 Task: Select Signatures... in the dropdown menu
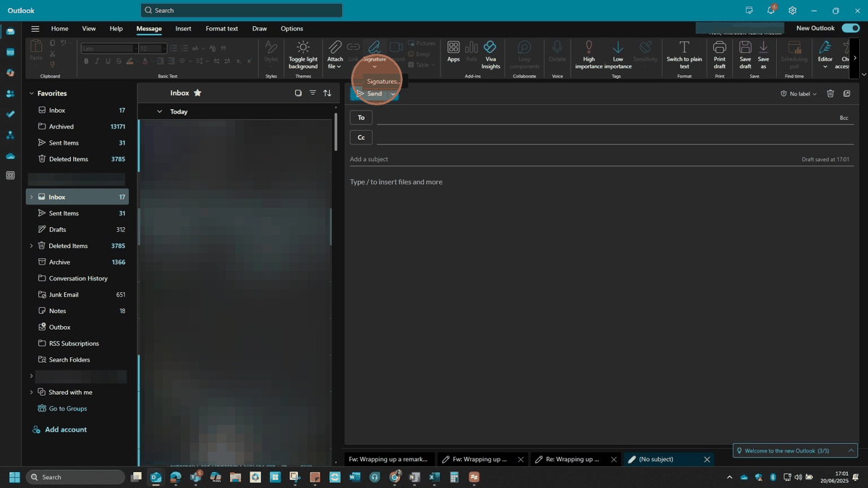click(383, 81)
